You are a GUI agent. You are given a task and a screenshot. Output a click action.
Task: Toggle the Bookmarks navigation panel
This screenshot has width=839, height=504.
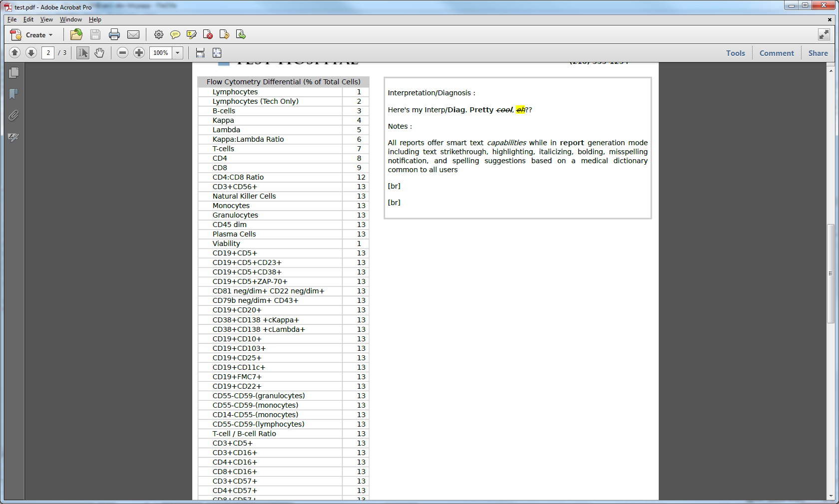pos(13,94)
